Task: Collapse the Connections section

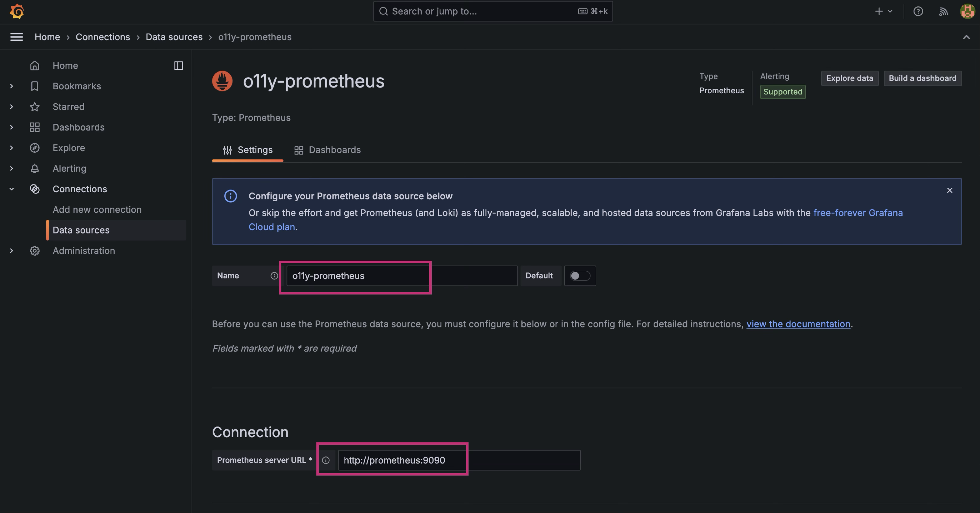Action: [11, 189]
